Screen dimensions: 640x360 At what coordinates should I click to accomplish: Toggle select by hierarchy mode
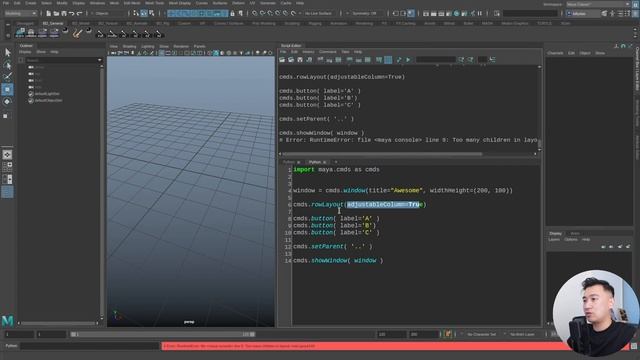point(136,13)
